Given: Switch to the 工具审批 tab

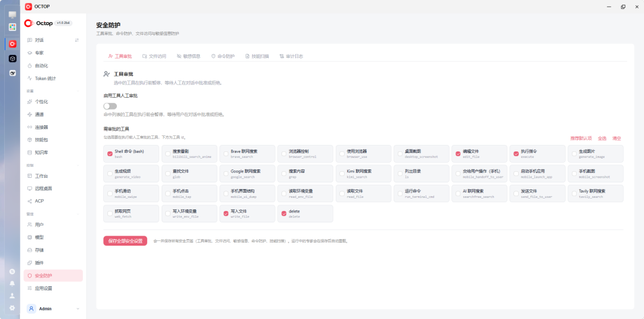Looking at the screenshot, I should point(120,56).
